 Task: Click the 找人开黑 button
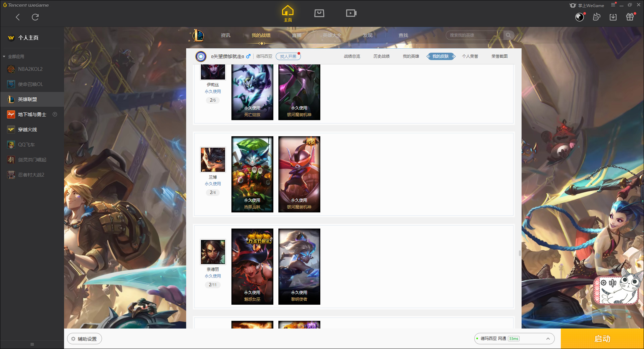click(288, 56)
